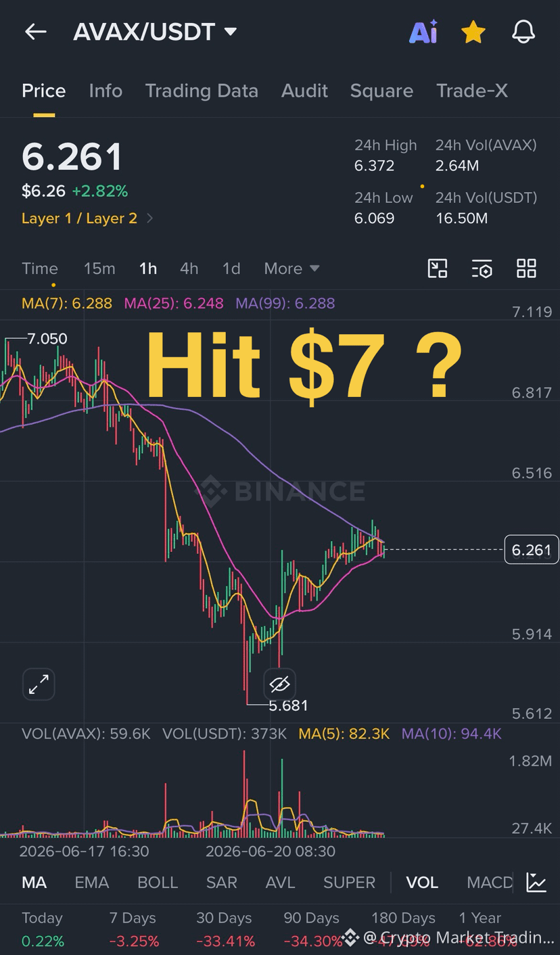560x955 pixels.
Task: Select the 15m interval
Action: click(x=99, y=269)
